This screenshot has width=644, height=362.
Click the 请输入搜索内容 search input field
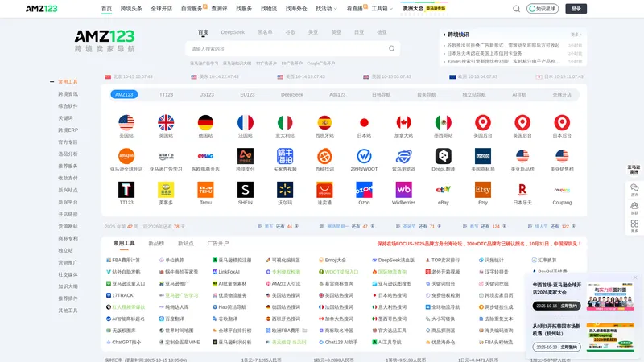(x=286, y=48)
